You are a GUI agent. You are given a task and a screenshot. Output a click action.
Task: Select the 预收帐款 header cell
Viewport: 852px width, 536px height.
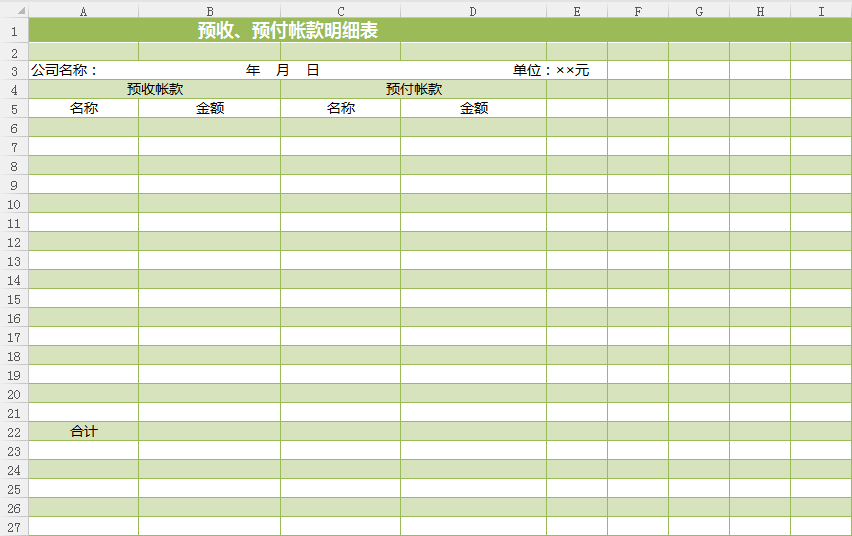tap(155, 90)
